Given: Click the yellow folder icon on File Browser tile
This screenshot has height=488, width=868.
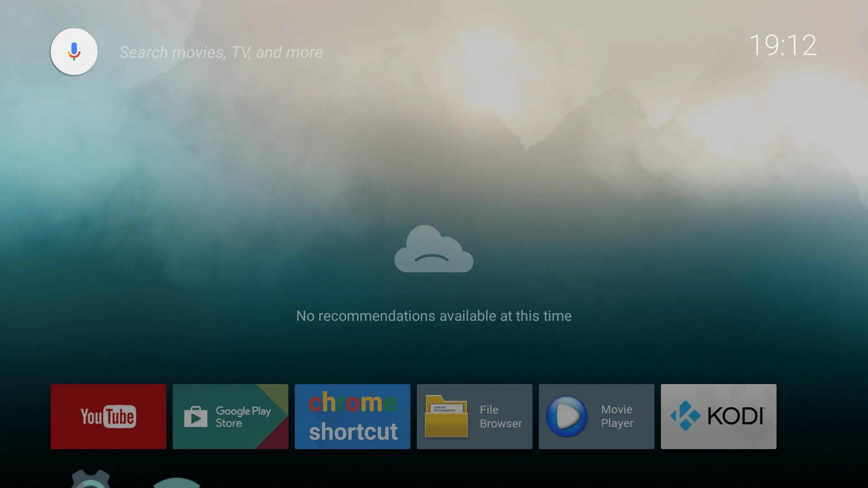Looking at the screenshot, I should 447,416.
